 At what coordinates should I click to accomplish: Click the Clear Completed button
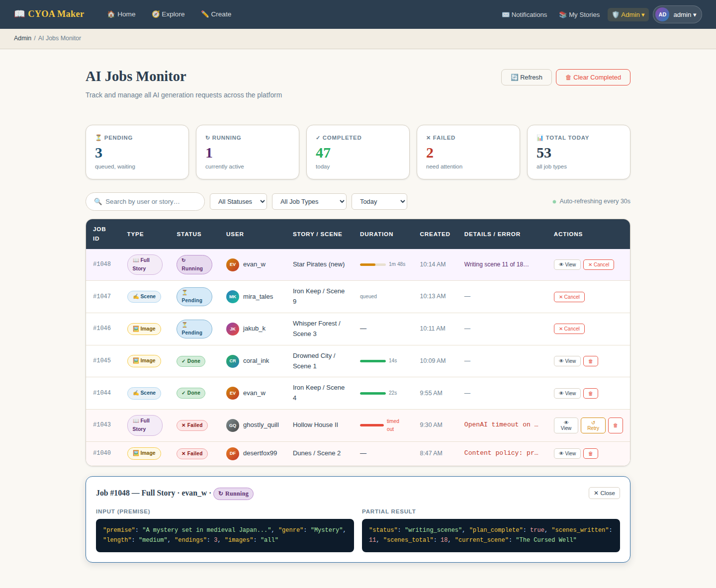click(593, 77)
